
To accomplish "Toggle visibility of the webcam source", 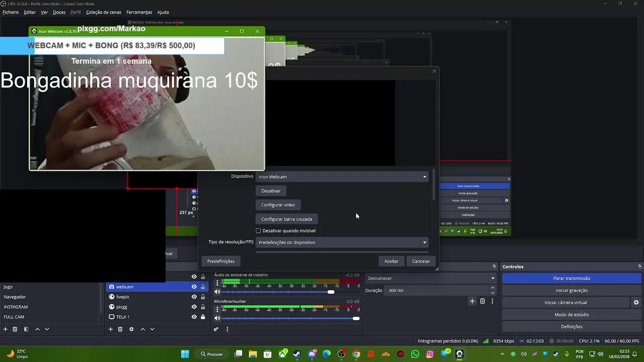I will pyautogui.click(x=194, y=287).
